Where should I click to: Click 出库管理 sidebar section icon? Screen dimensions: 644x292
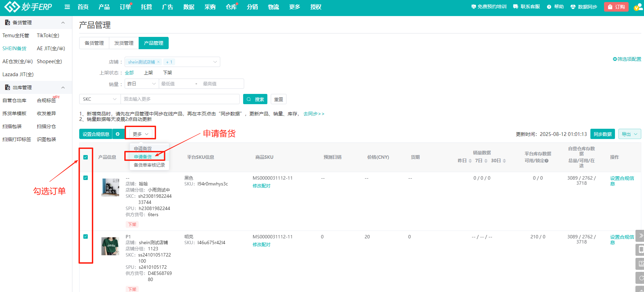7,87
